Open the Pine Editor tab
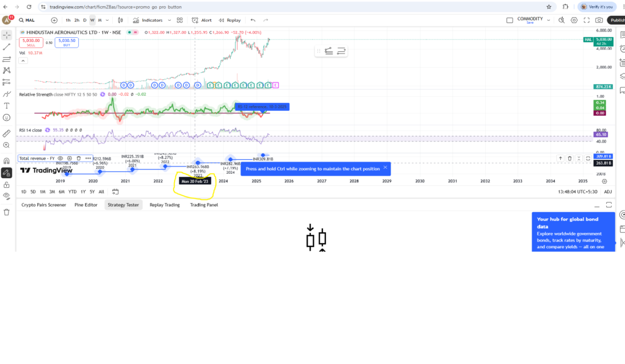The image size is (625, 364). pyautogui.click(x=85, y=205)
